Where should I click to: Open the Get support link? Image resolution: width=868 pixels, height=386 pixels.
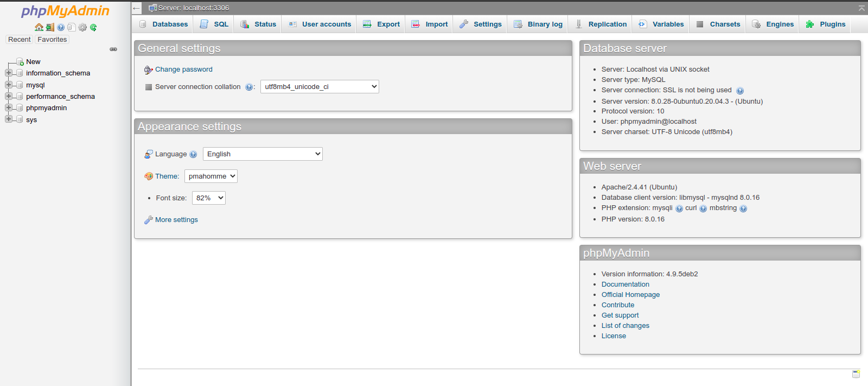click(x=620, y=315)
